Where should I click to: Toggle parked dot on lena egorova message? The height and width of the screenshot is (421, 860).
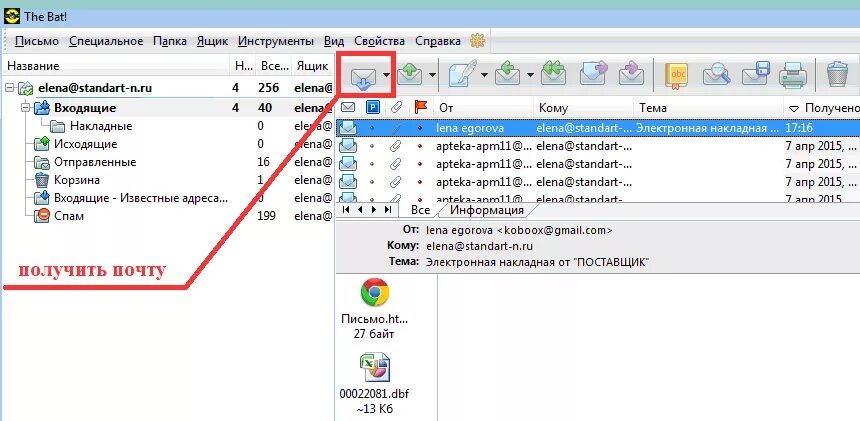click(372, 128)
